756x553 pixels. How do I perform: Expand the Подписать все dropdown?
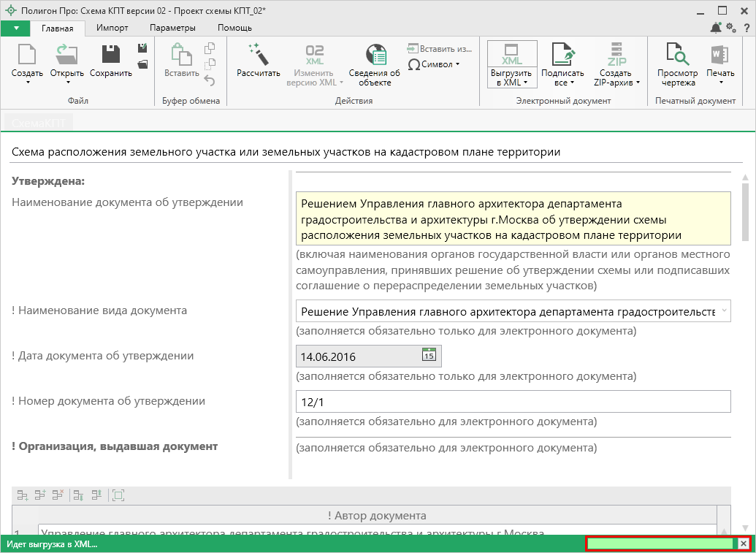point(562,77)
